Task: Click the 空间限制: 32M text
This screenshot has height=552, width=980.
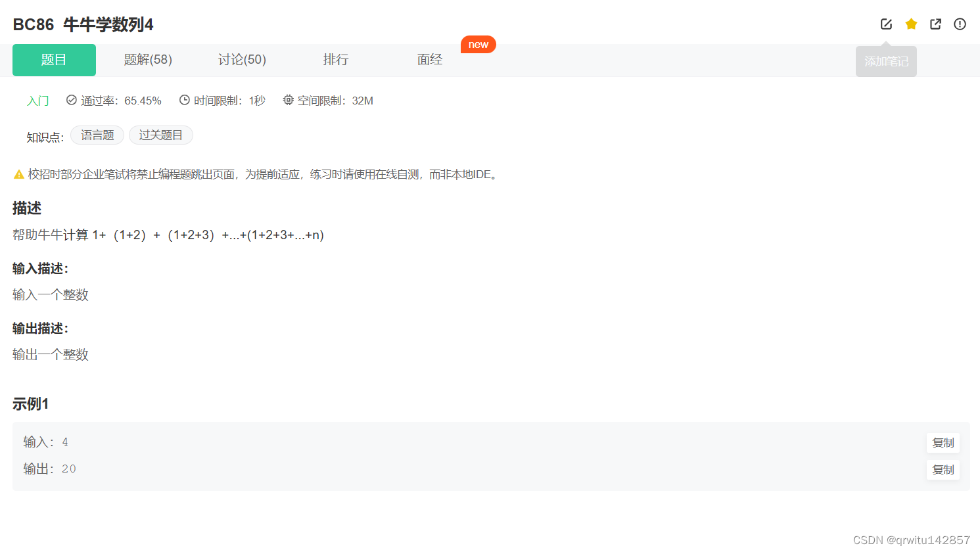Action: point(335,101)
